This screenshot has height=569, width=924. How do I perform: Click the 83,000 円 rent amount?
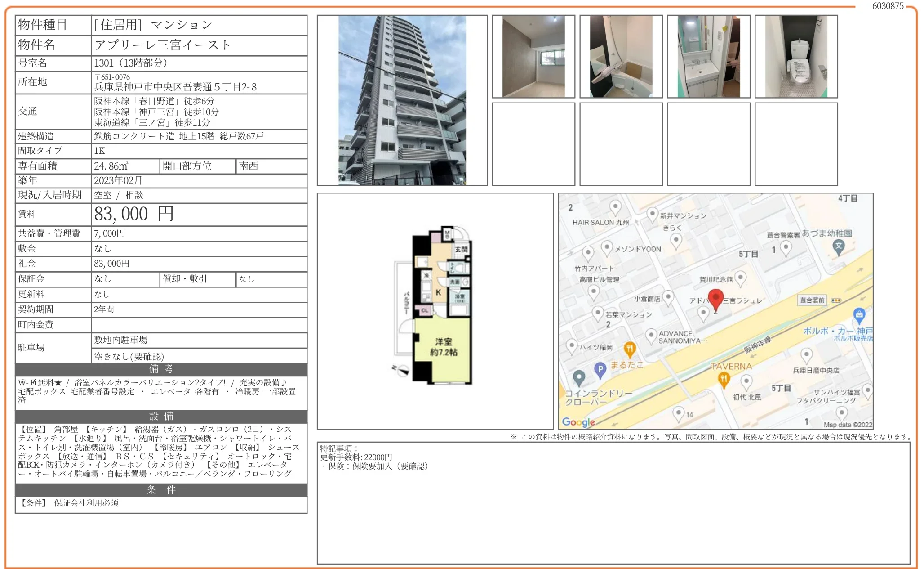click(x=134, y=214)
